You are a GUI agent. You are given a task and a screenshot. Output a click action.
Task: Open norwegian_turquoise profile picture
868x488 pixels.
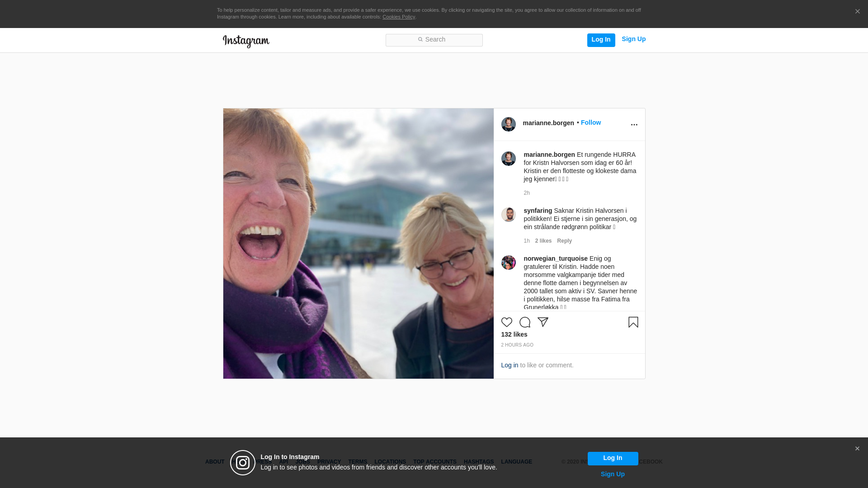(509, 263)
